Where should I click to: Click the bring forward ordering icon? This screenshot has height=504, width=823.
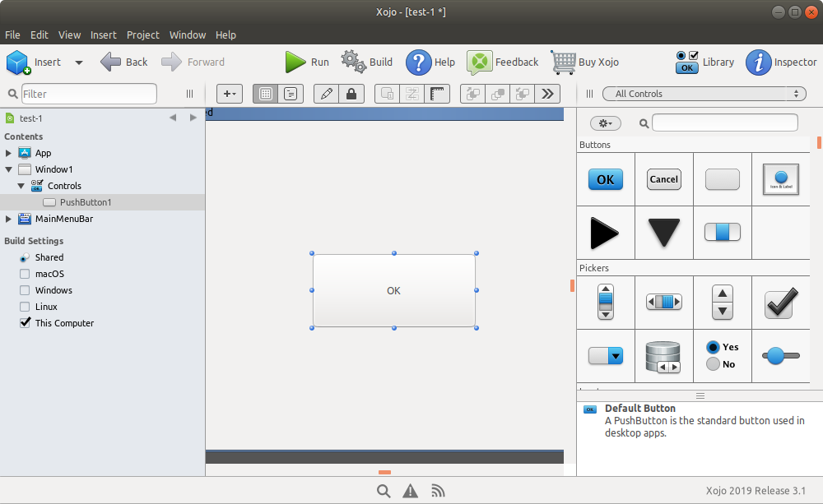(473, 94)
